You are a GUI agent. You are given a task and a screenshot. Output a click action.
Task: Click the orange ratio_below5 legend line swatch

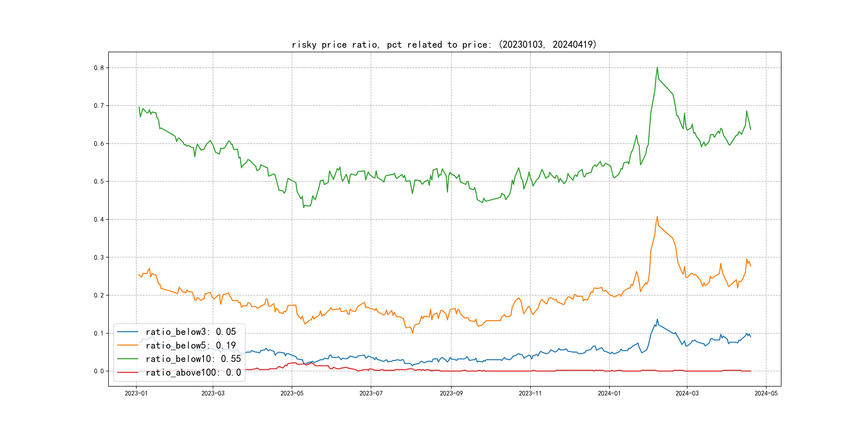pos(127,345)
